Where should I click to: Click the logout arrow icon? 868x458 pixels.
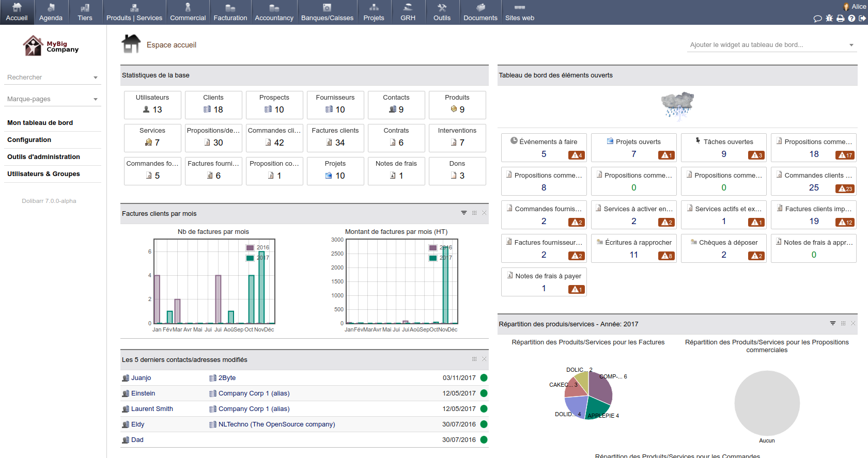(x=862, y=19)
